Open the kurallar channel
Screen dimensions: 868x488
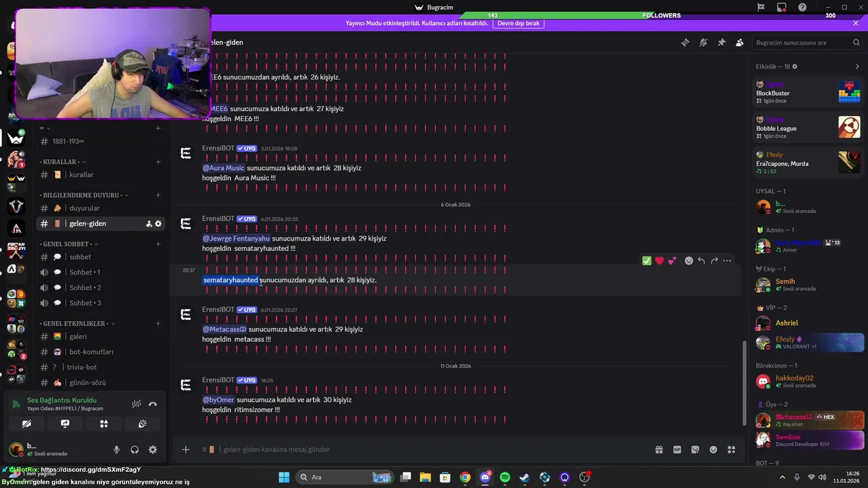point(100,175)
